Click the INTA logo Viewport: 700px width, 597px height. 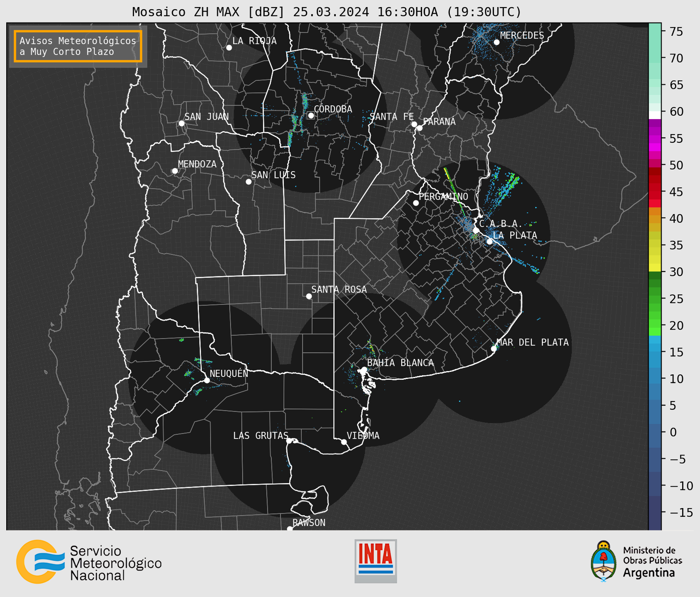coord(376,561)
